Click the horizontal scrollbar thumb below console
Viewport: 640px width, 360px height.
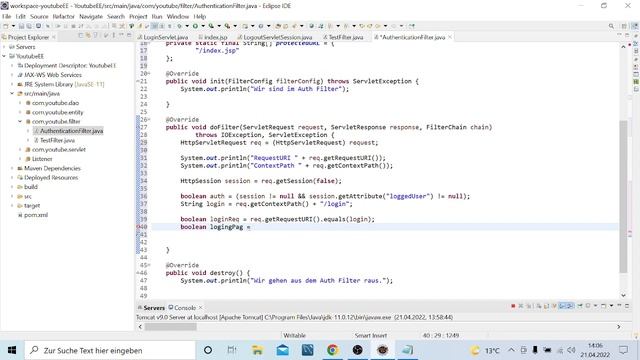point(171,327)
